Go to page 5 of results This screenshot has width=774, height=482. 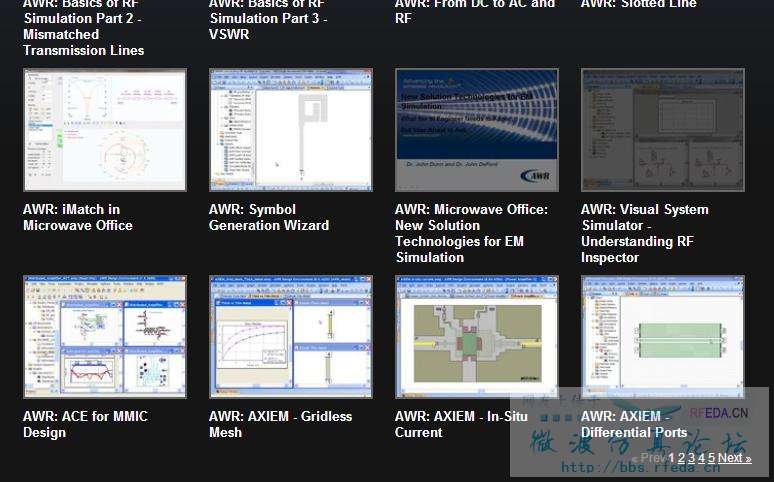[x=711, y=458]
